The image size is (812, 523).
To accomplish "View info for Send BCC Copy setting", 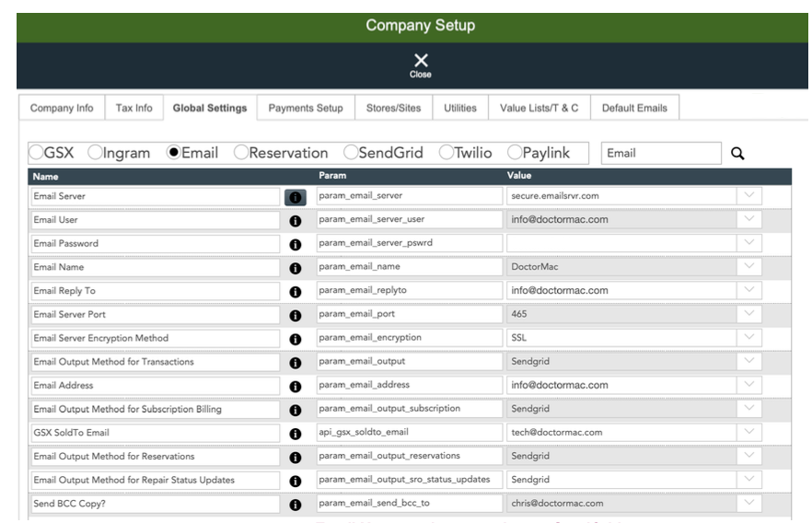I will [296, 504].
